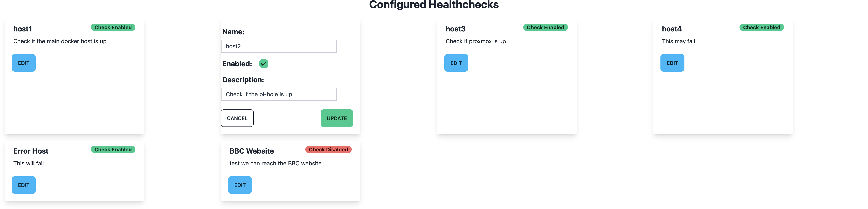Click EDIT on the host3 card
The height and width of the screenshot is (209, 868).
tap(456, 63)
